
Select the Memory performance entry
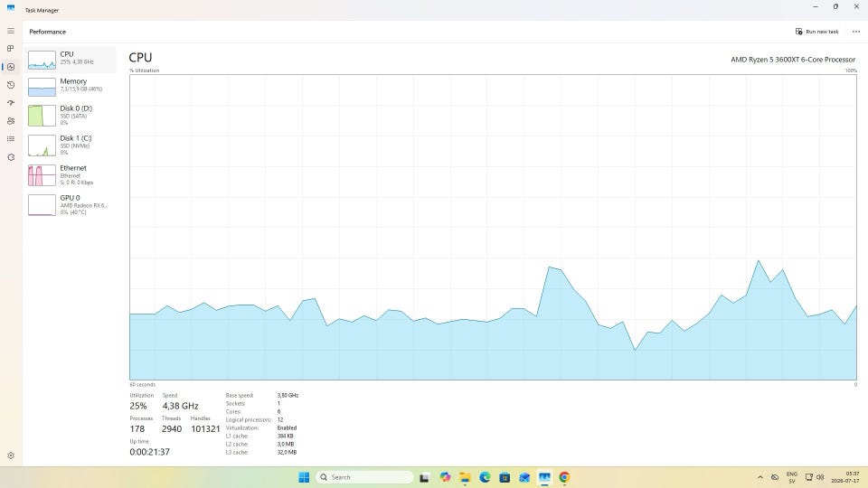[70, 87]
